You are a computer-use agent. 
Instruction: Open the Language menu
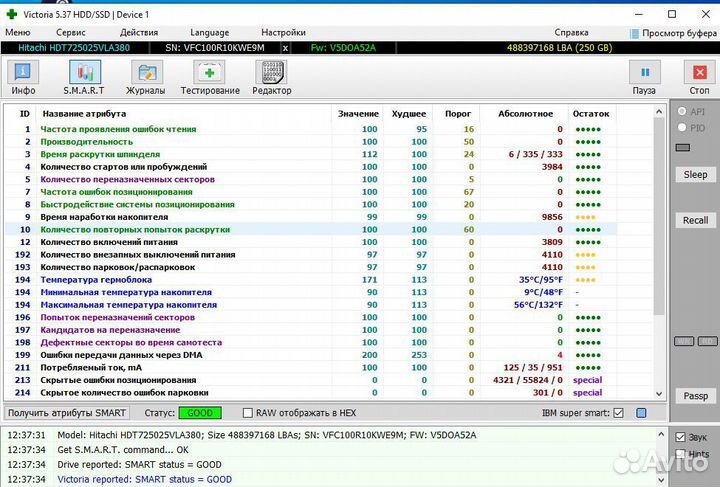pos(208,32)
